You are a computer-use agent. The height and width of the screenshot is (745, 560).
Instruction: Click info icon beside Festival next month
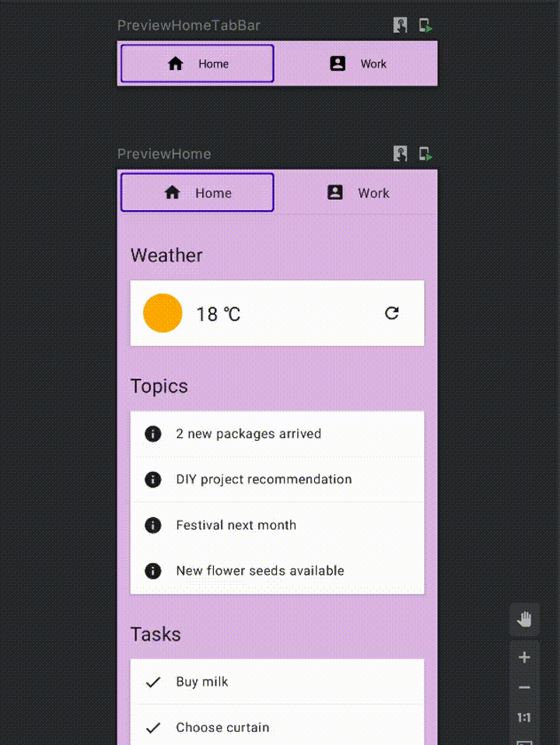[152, 525]
